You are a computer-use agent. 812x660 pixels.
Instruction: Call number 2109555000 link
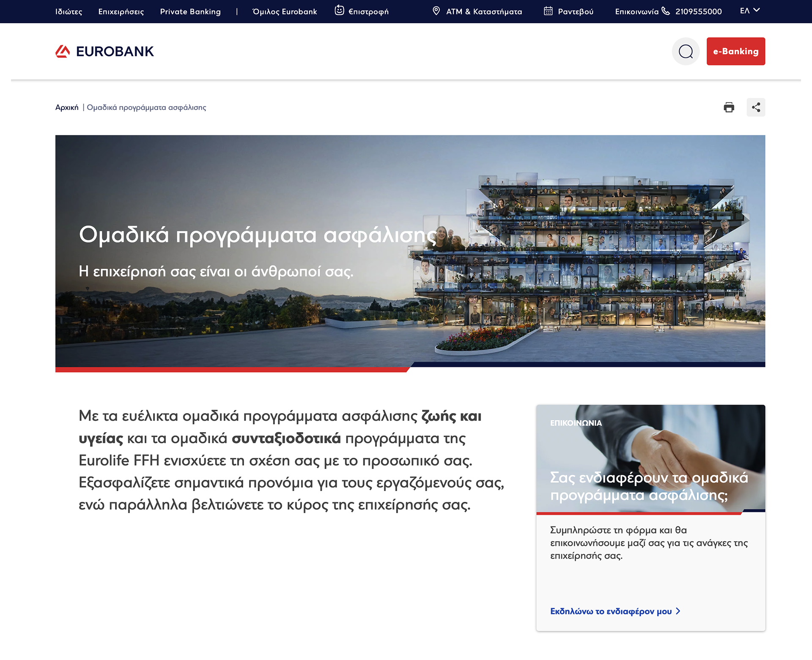coord(698,11)
